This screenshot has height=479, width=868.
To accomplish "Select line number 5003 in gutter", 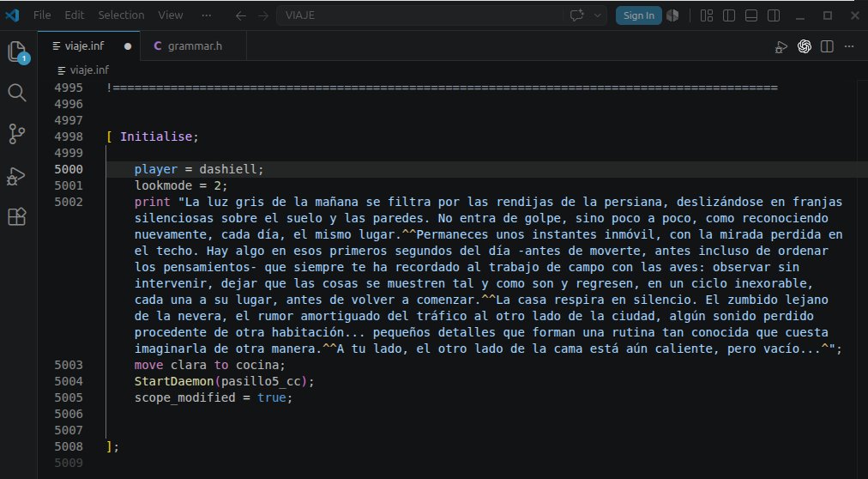I will point(69,365).
